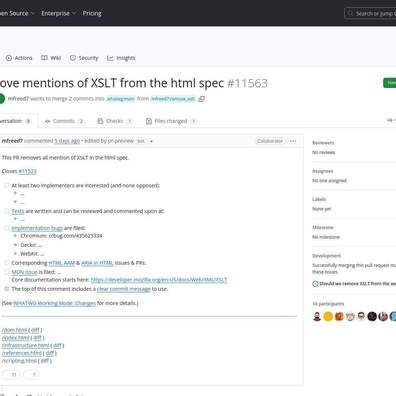The image size is (396, 396).
Task: Click the 'Collaborator' badge
Action: pyautogui.click(x=270, y=141)
